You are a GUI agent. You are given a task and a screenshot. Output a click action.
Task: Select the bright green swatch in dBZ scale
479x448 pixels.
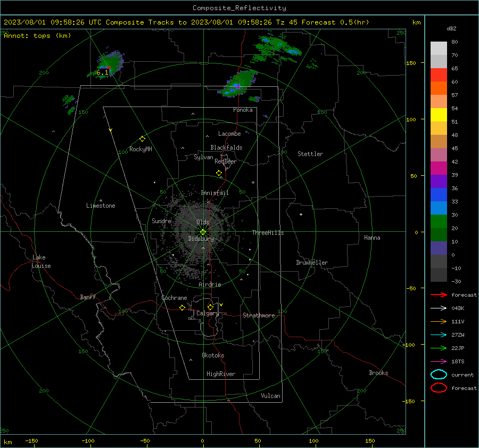(x=439, y=222)
